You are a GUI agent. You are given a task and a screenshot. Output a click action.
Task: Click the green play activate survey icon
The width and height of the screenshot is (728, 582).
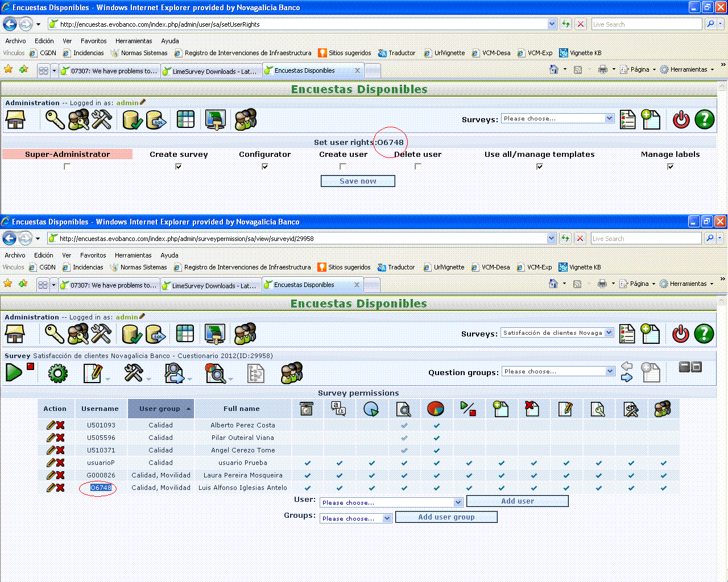tap(14, 372)
